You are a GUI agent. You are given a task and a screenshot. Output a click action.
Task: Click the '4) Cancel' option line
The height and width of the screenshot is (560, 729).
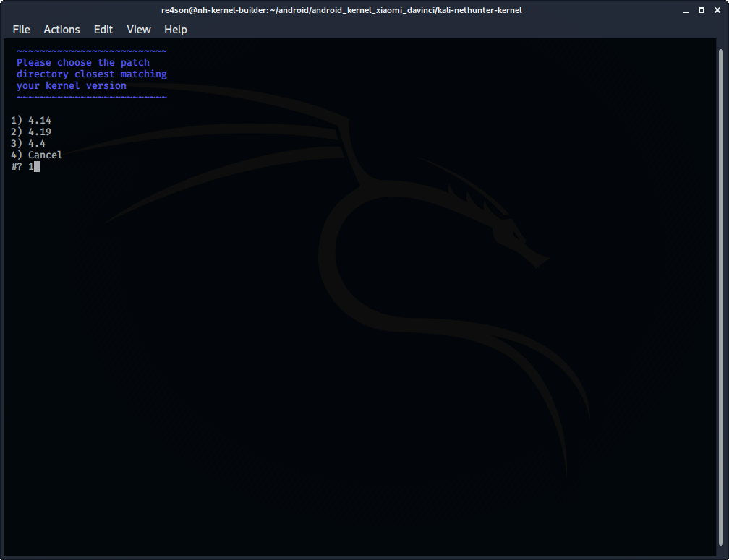37,155
